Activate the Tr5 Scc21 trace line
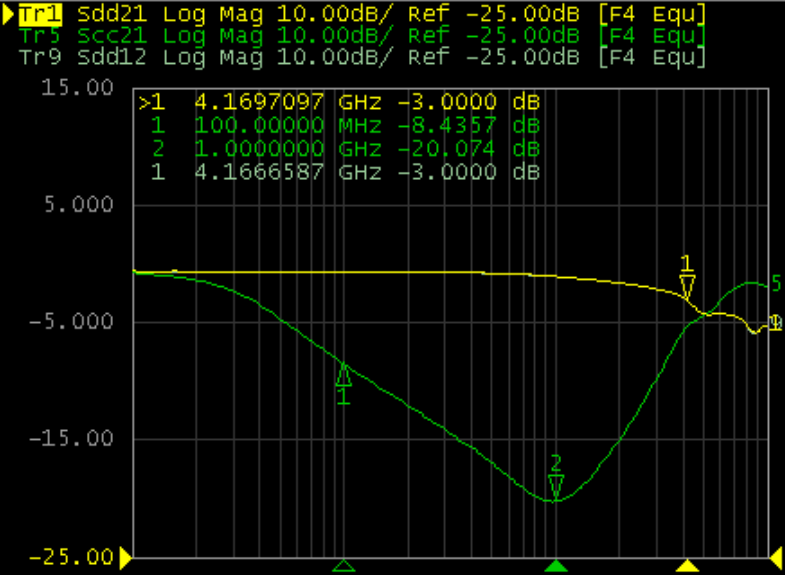Screen dimensions: 785x575 [300, 36]
